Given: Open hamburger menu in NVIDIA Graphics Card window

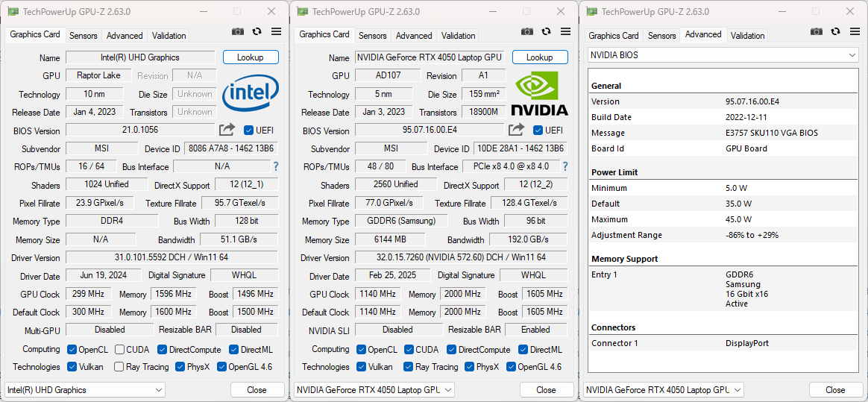Looking at the screenshot, I should 565,31.
